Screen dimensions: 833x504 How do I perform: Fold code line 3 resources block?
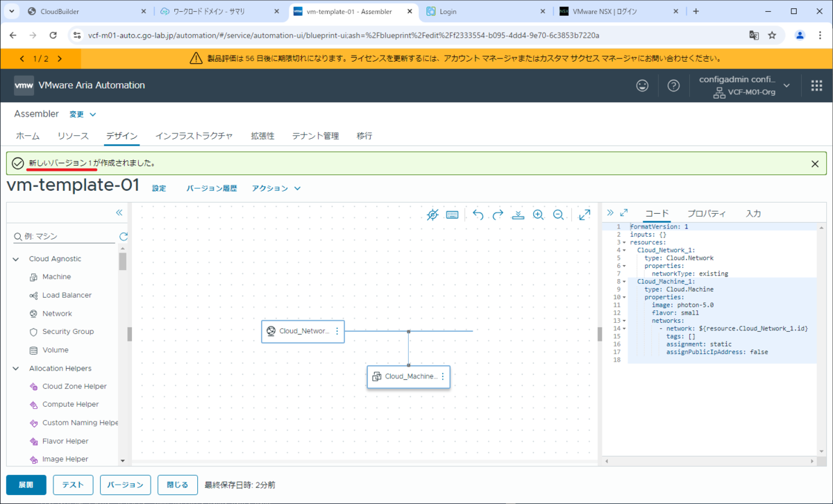click(x=624, y=242)
